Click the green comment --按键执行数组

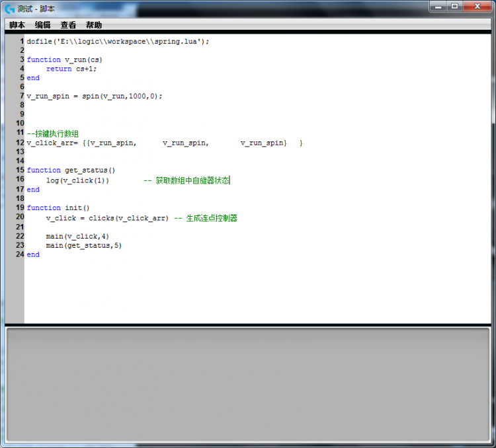point(53,133)
